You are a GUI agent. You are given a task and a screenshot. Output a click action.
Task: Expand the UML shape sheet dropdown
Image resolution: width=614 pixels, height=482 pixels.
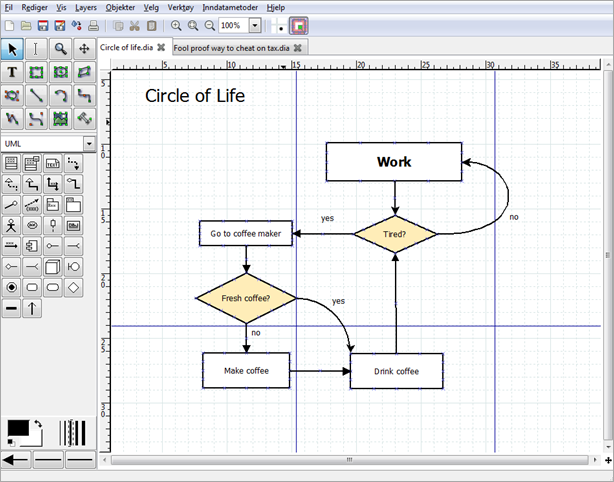(90, 144)
